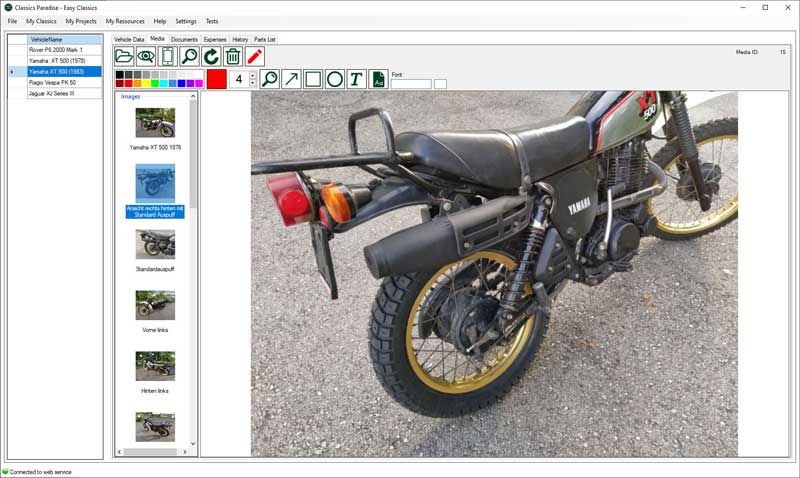Select Yamaha XT 500 (1983) row
800x478 pixels.
pos(65,71)
